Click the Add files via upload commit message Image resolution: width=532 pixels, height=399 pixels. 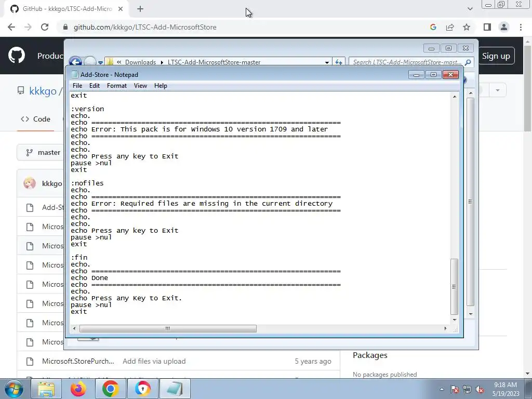click(154, 361)
